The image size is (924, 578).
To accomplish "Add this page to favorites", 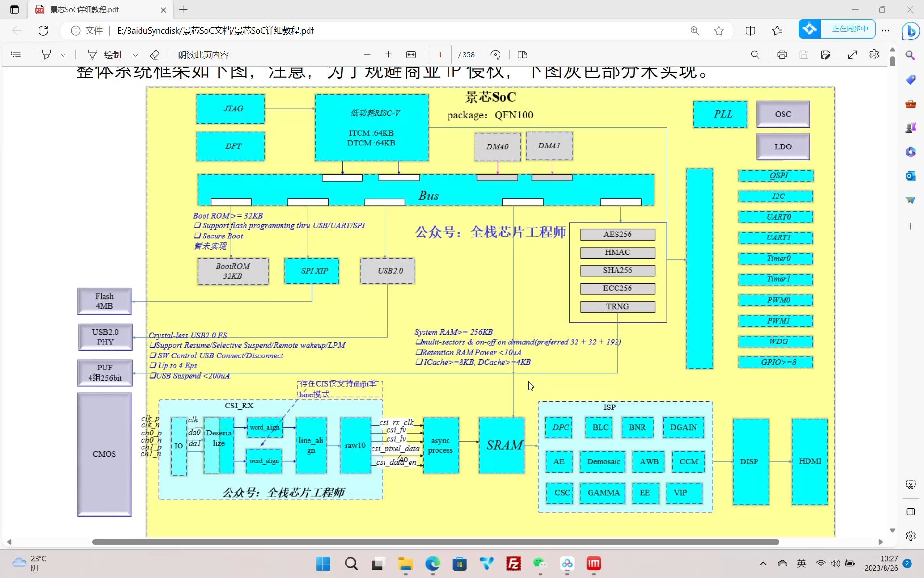I will tap(719, 30).
